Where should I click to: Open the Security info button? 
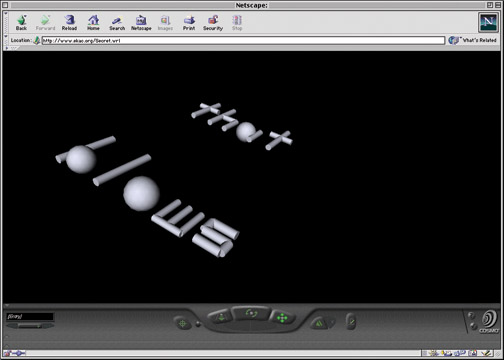tap(213, 23)
